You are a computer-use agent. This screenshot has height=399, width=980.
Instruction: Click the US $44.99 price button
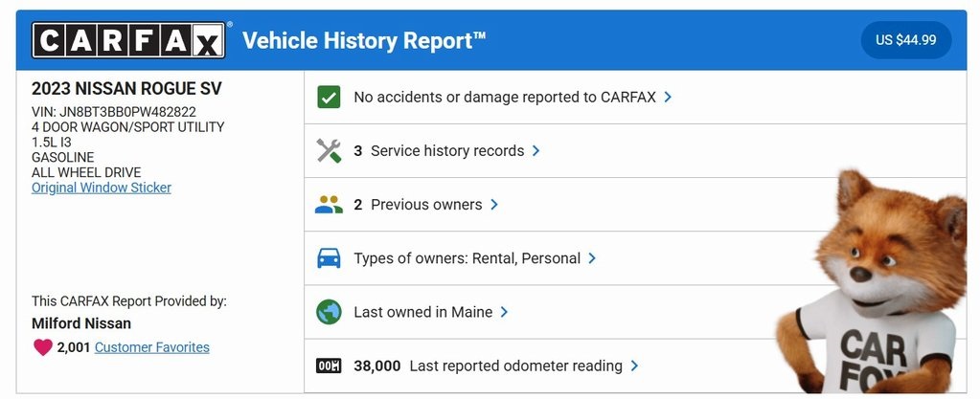coord(905,40)
